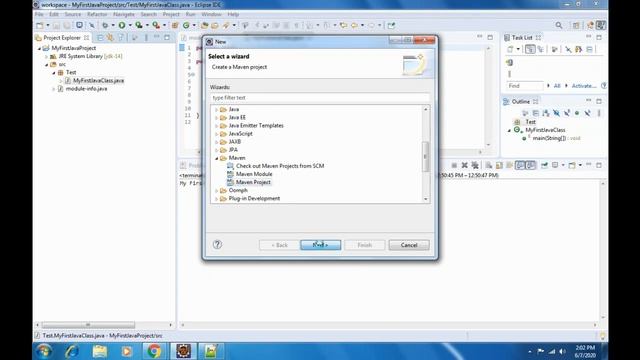Screen dimensions: 640x360
Task: Open File Explorer folder on taskbar
Action: (99, 351)
